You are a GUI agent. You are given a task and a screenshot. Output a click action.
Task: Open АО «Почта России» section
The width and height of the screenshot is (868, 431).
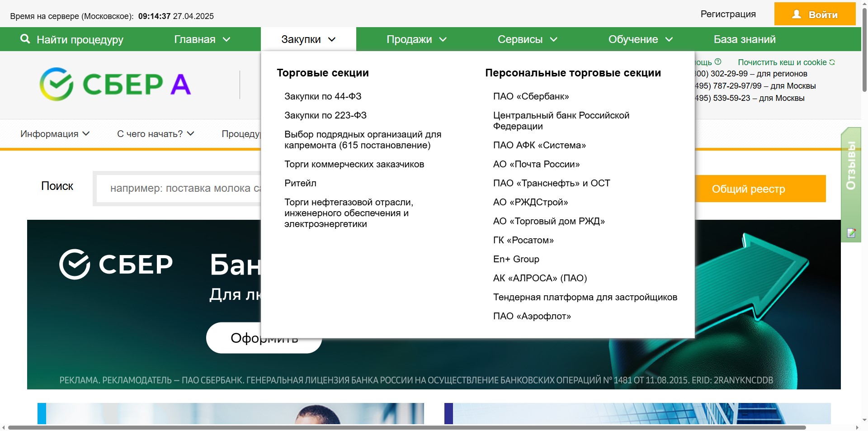pyautogui.click(x=536, y=164)
